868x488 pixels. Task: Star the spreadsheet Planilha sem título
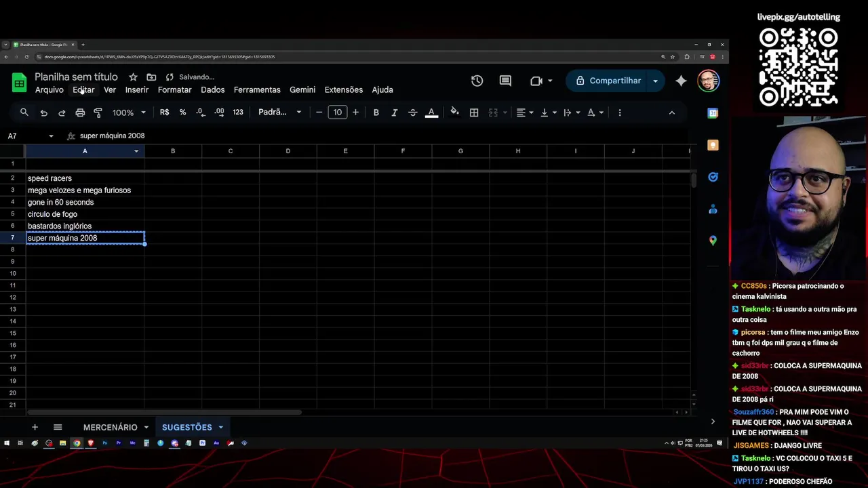[x=133, y=77]
